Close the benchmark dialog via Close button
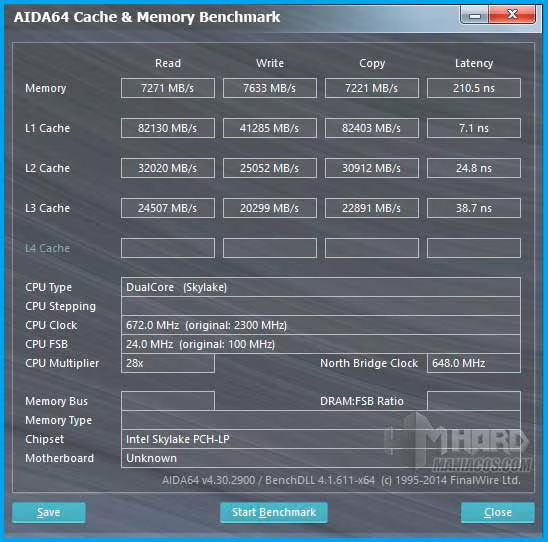 pyautogui.click(x=498, y=512)
